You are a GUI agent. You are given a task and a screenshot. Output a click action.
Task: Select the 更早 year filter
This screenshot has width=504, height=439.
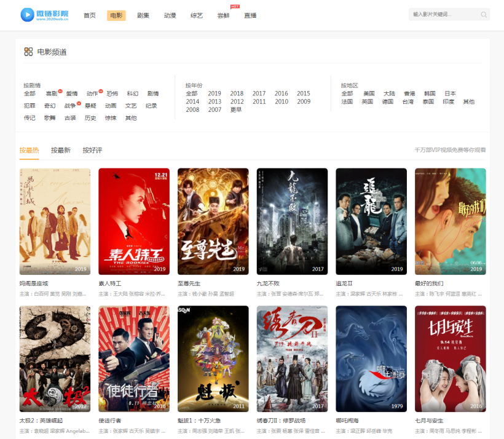click(236, 110)
